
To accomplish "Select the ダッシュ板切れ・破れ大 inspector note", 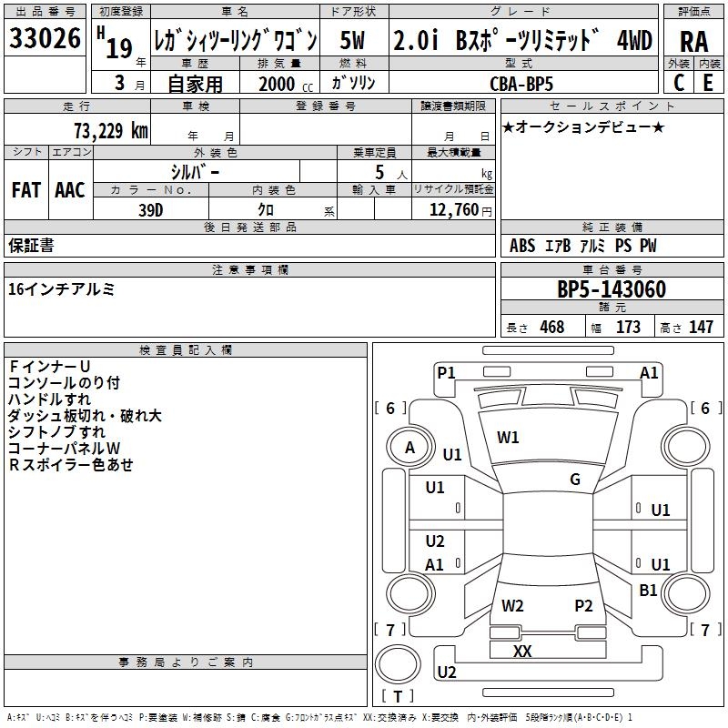I will coord(84,416).
